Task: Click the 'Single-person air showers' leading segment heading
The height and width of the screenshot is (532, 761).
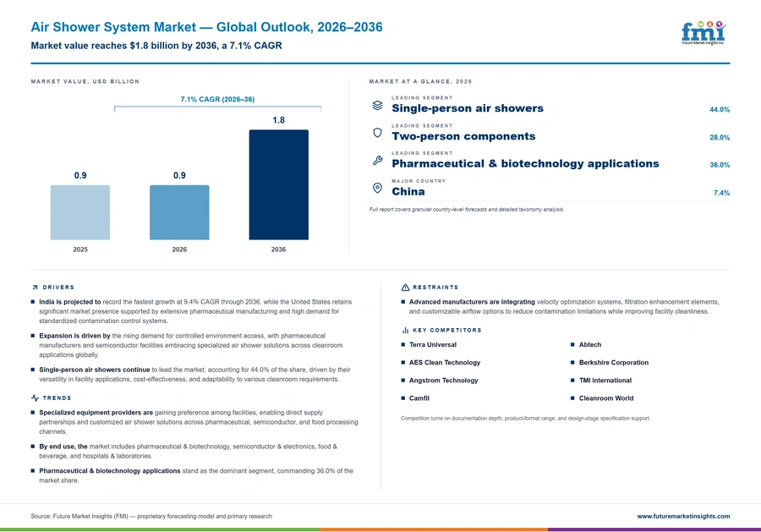Action: tap(468, 108)
